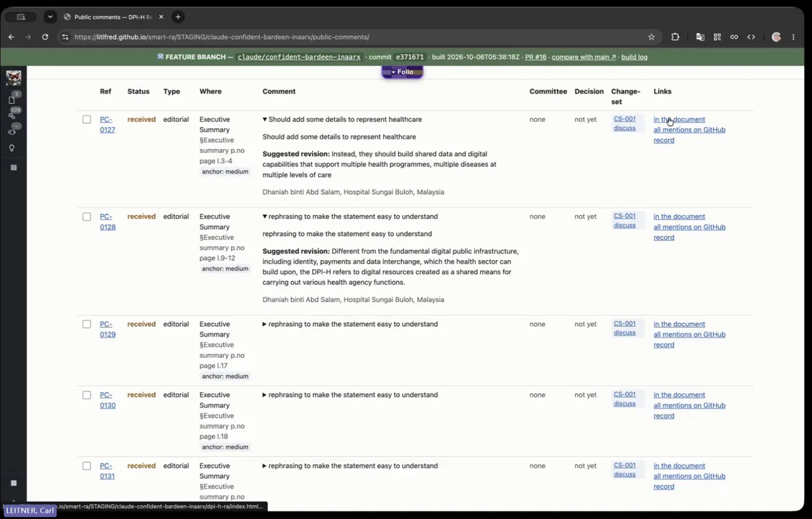Toggle the Folio dropdown at top
Screen dimensions: 812x519
pyautogui.click(x=402, y=72)
